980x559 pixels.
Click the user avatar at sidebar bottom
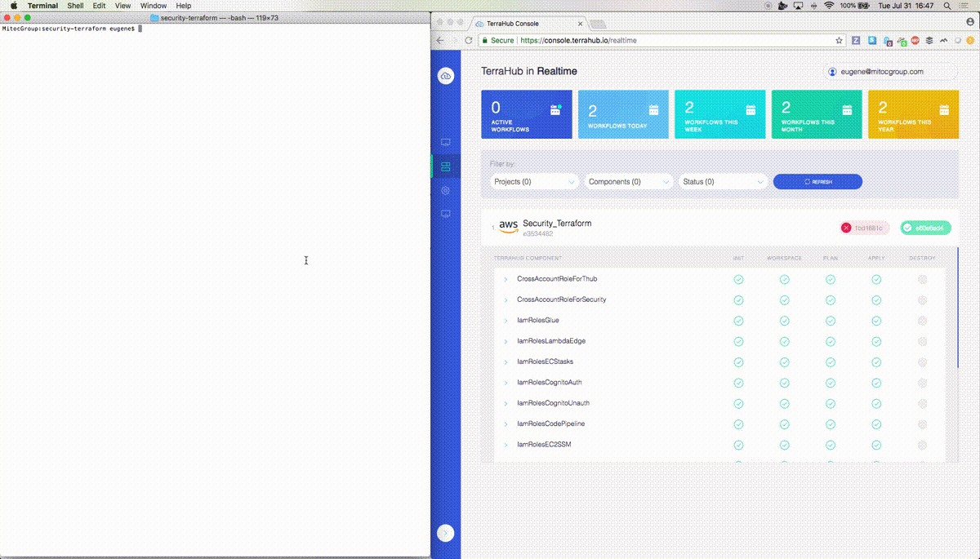coord(445,533)
